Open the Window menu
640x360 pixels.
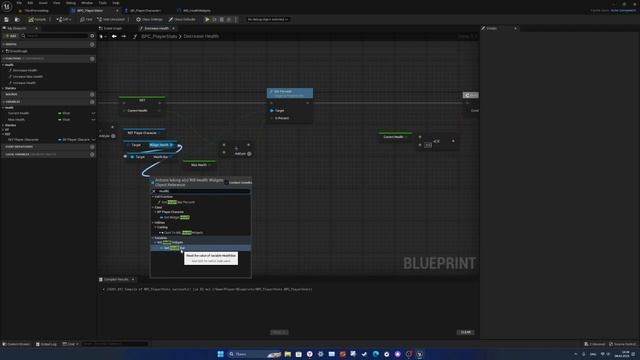(87, 3)
